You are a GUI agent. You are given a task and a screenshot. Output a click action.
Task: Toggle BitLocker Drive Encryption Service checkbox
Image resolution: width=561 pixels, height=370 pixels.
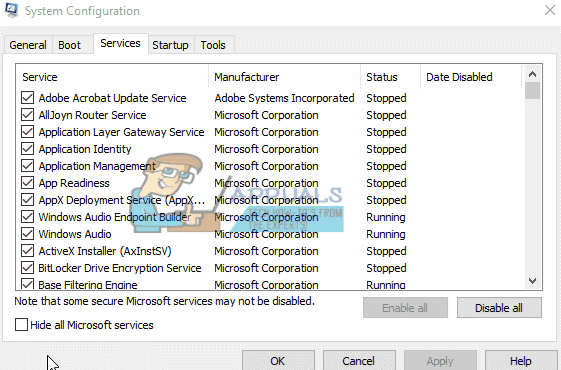pos(28,268)
